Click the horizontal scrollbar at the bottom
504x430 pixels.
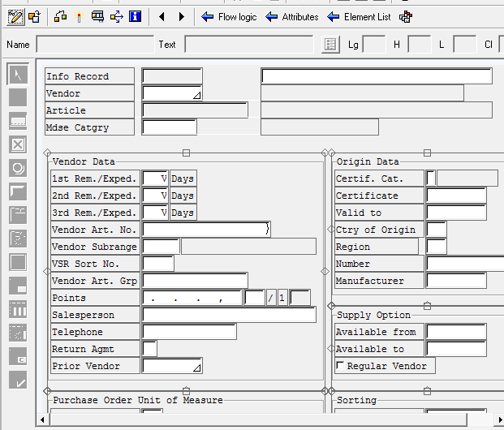coord(252,419)
